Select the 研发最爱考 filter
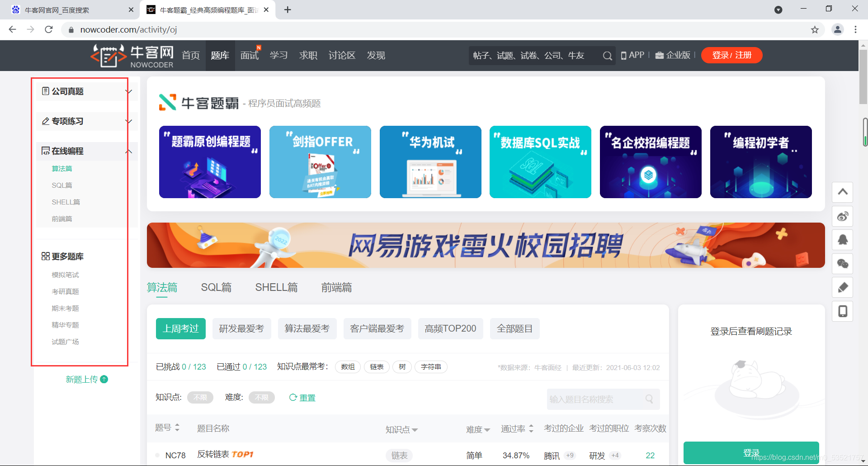Screen dimensions: 868x466 coord(241,328)
